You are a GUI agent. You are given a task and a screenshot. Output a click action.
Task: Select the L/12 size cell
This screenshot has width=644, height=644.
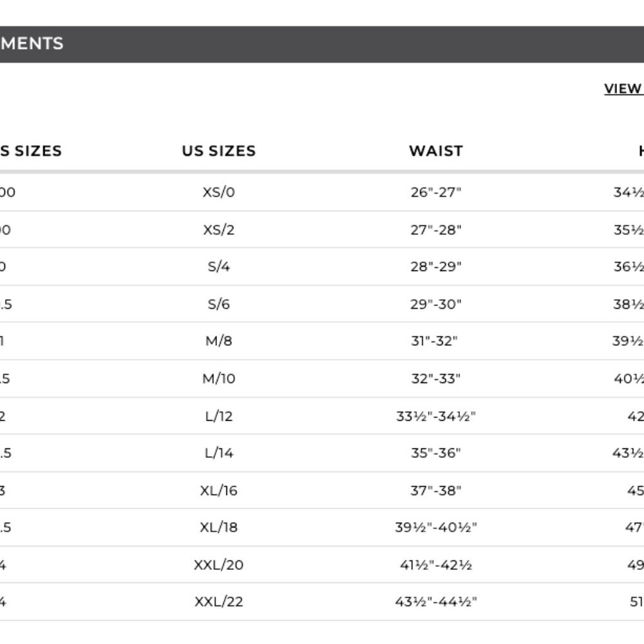click(218, 416)
